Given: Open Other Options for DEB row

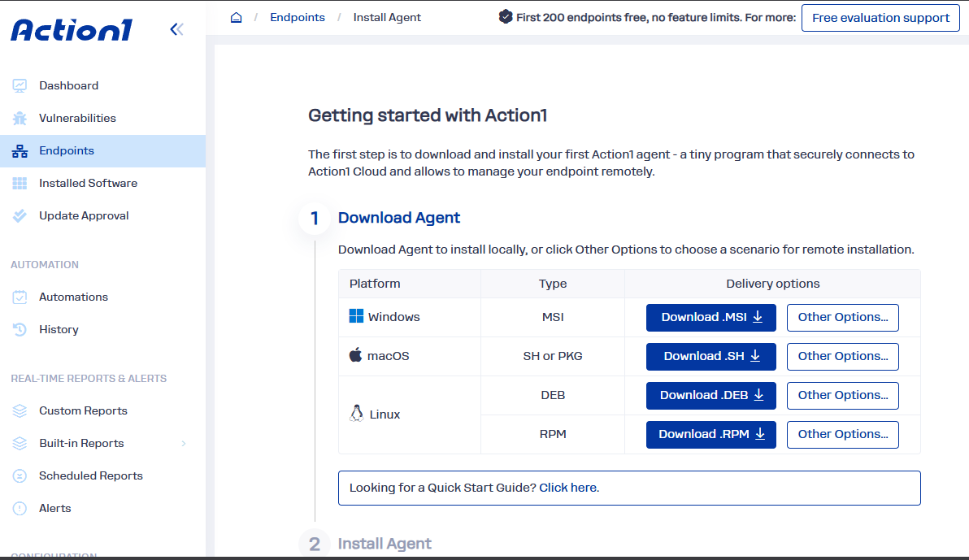Looking at the screenshot, I should pyautogui.click(x=843, y=396).
